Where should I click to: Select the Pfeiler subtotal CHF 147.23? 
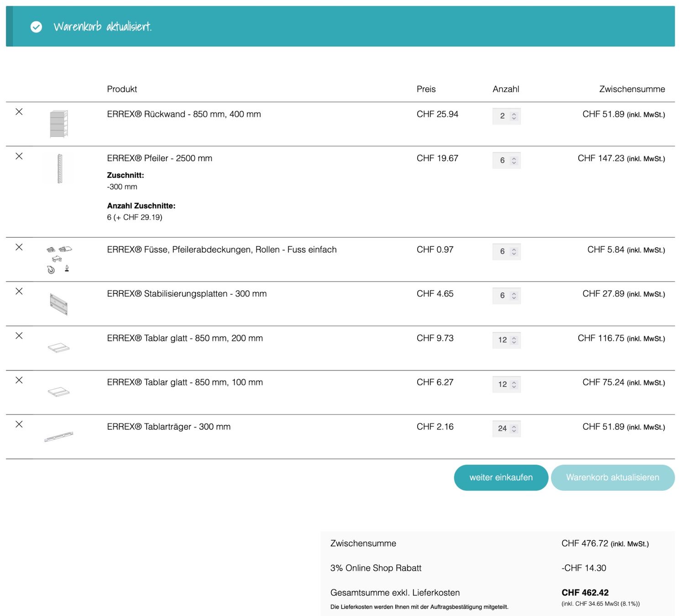click(601, 158)
